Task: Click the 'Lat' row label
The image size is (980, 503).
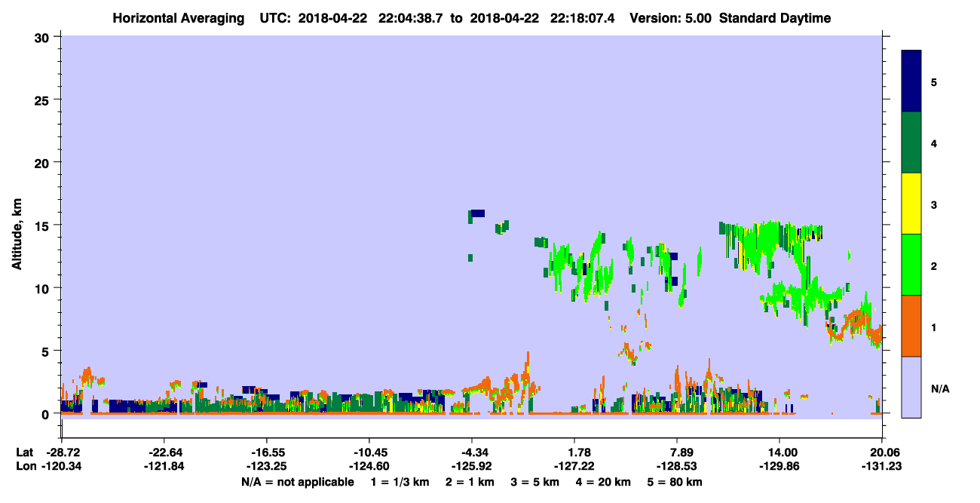Action: 25,452
